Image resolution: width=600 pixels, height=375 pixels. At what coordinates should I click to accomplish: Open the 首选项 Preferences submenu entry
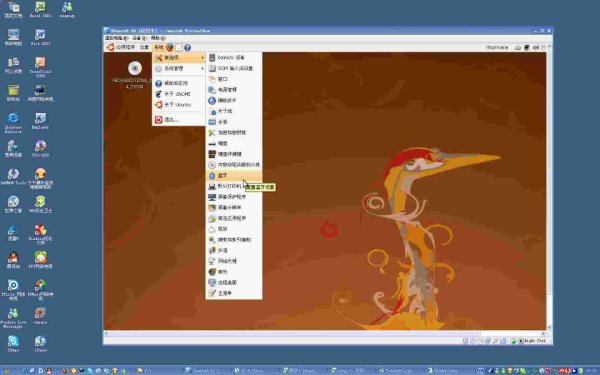pyautogui.click(x=179, y=58)
